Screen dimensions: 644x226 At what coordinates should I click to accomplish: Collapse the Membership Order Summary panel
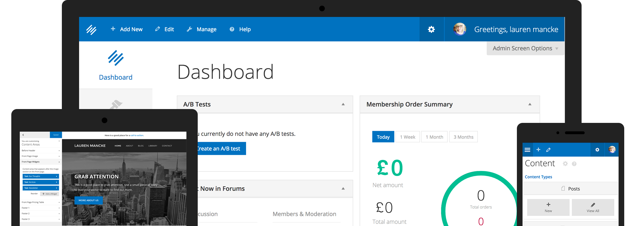(x=530, y=104)
